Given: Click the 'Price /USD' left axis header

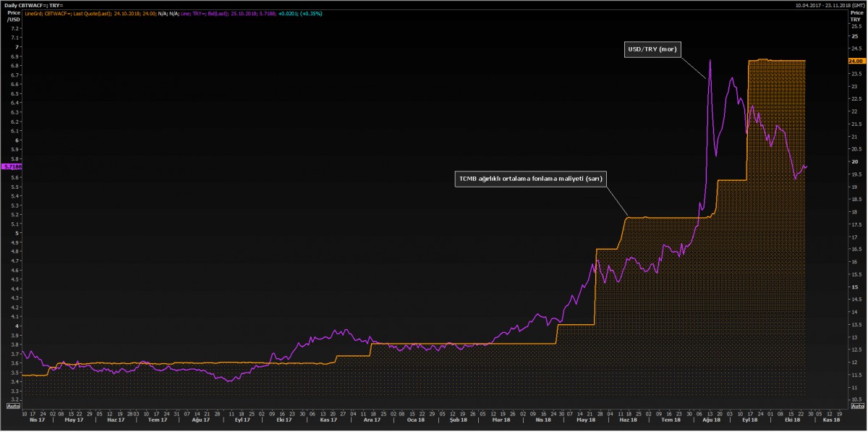Looking at the screenshot, I should [14, 16].
